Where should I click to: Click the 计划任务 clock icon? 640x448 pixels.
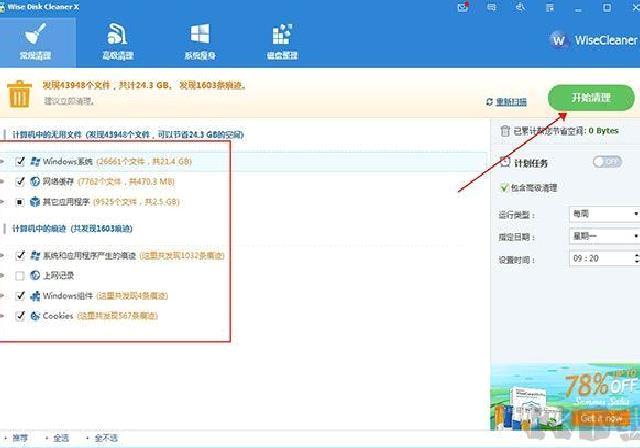click(505, 162)
